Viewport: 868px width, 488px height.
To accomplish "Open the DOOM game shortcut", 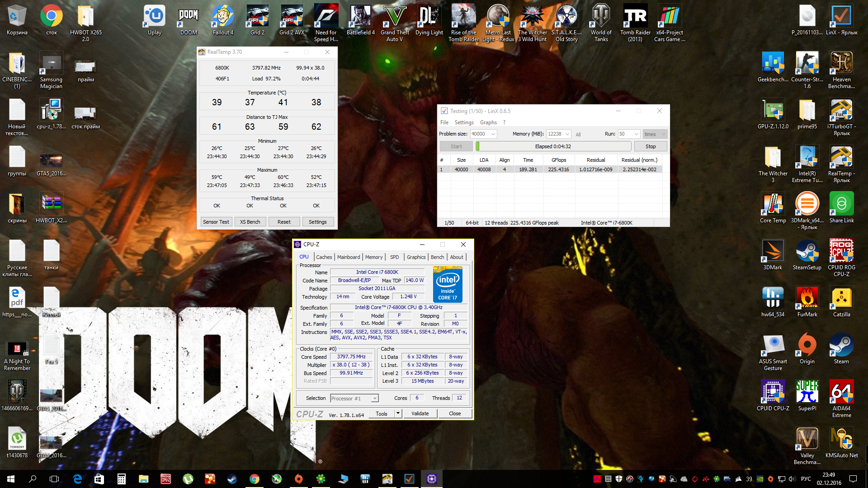I will pyautogui.click(x=189, y=17).
